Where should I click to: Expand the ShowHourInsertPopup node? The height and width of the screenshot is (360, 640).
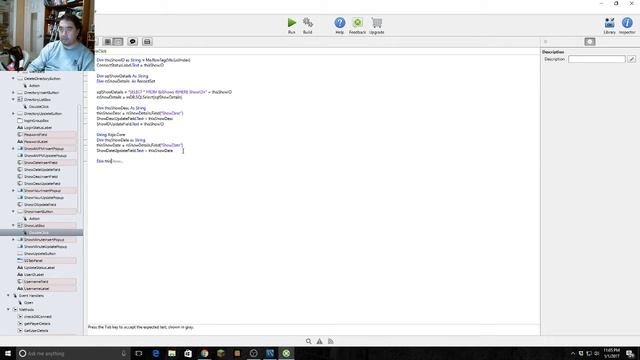[x=13, y=191]
